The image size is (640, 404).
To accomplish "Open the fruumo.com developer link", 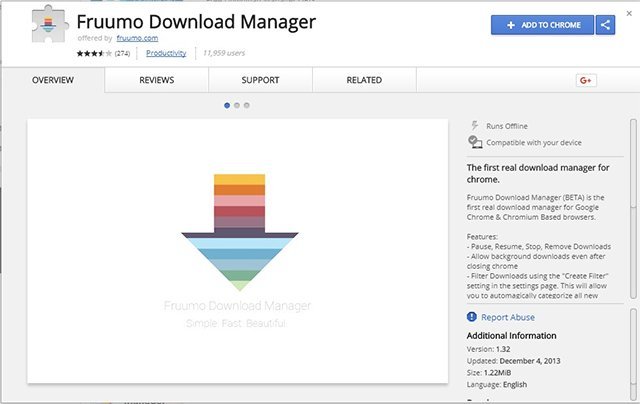I will [137, 38].
